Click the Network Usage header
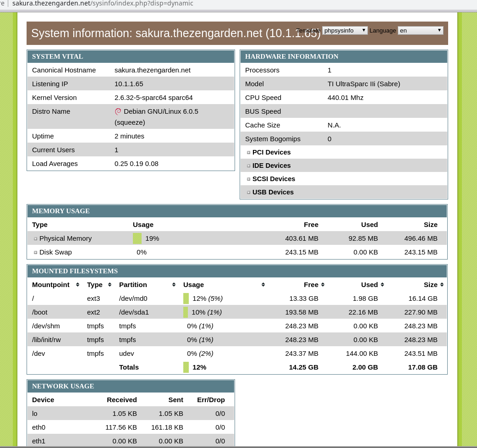 (x=131, y=386)
